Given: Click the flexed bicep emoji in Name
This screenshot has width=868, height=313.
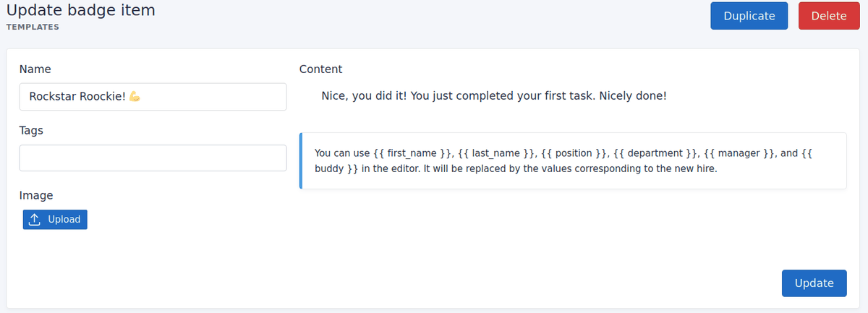Looking at the screenshot, I should 134,96.
